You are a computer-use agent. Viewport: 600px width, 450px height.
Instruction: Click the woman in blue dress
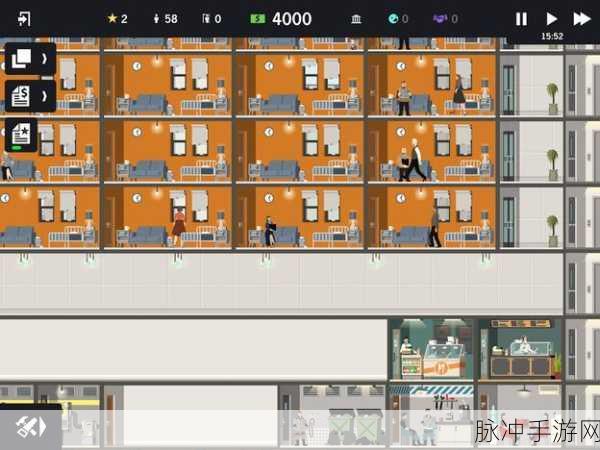(x=271, y=231)
